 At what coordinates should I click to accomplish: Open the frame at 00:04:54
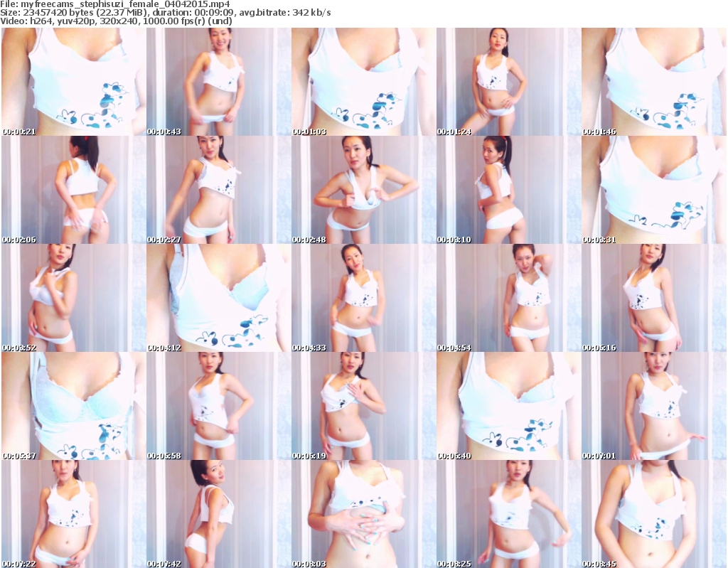(508, 298)
